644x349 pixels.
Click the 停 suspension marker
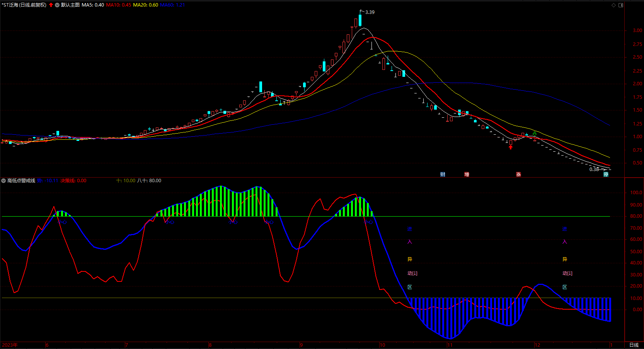[606, 174]
